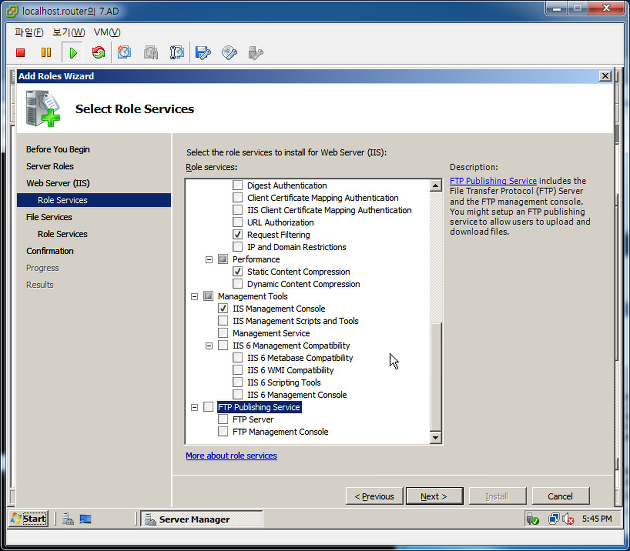Select the IIS 6 WMI Compatibility row
The image size is (630, 551).
(x=290, y=370)
